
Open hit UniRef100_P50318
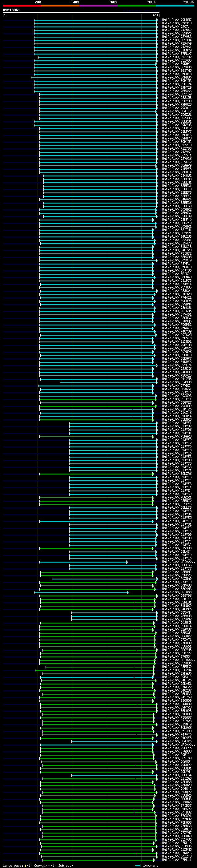click(177, 23)
